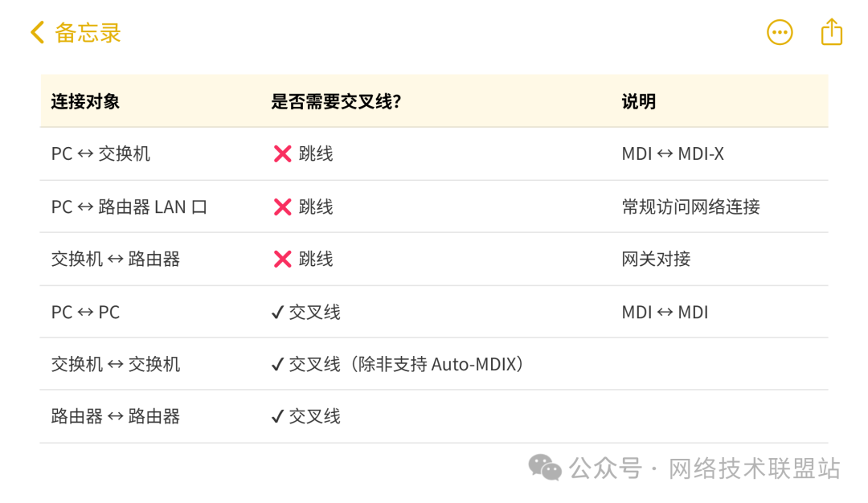Select the 常规访问网络连接 cell
Screen dimensions: 868x503
tap(690, 207)
